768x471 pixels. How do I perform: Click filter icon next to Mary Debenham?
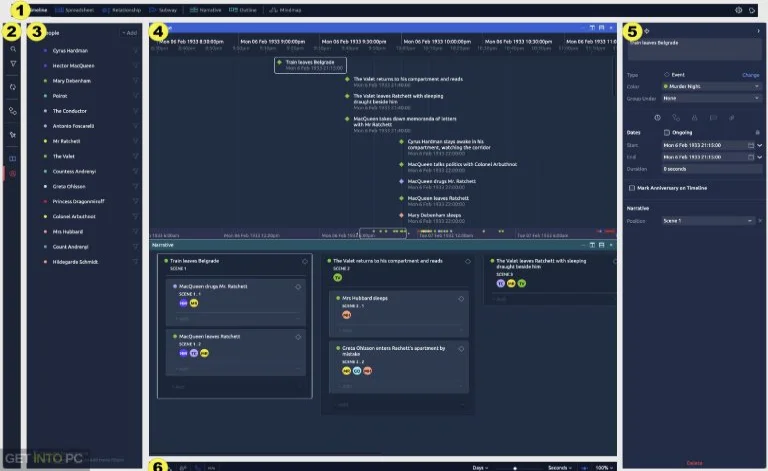point(135,81)
